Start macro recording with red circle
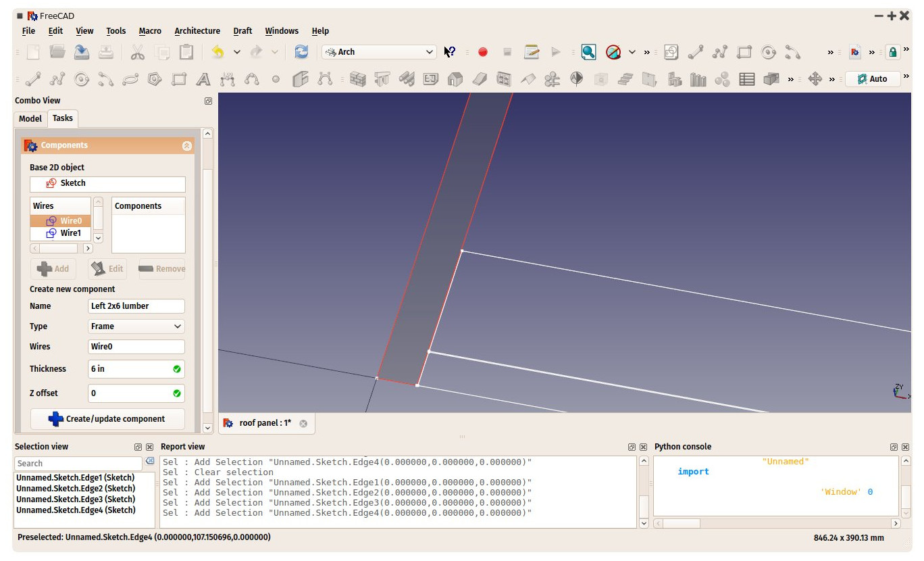This screenshot has height=561, width=924. pos(483,52)
